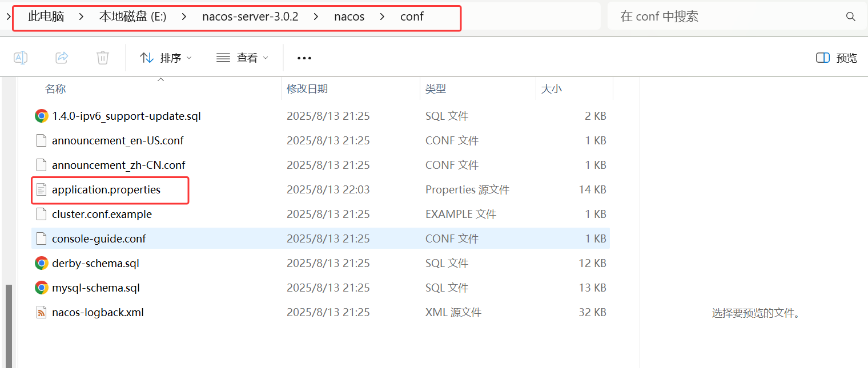Click document icon of application.properties
The height and width of the screenshot is (368, 868).
click(x=41, y=189)
